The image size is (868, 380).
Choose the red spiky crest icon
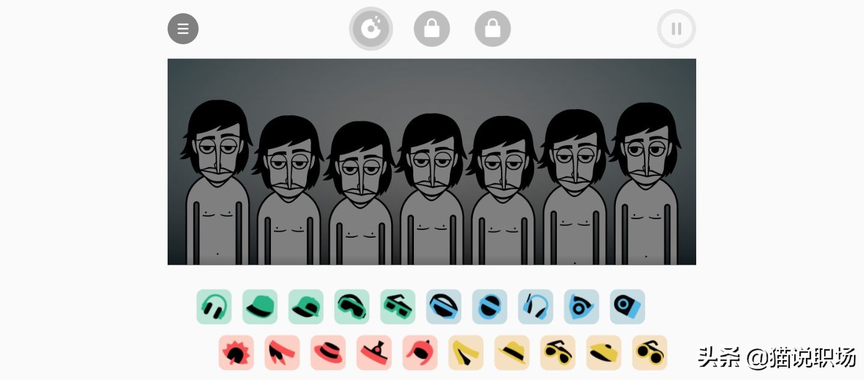coord(236,352)
